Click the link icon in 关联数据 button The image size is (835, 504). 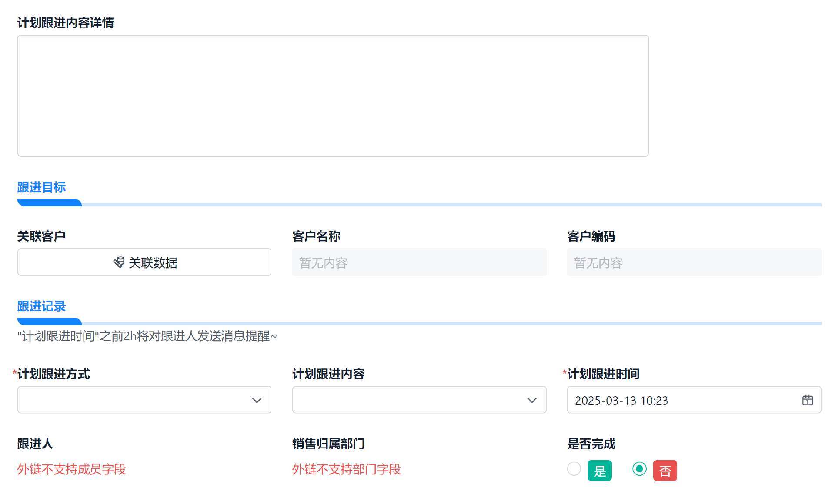point(119,262)
